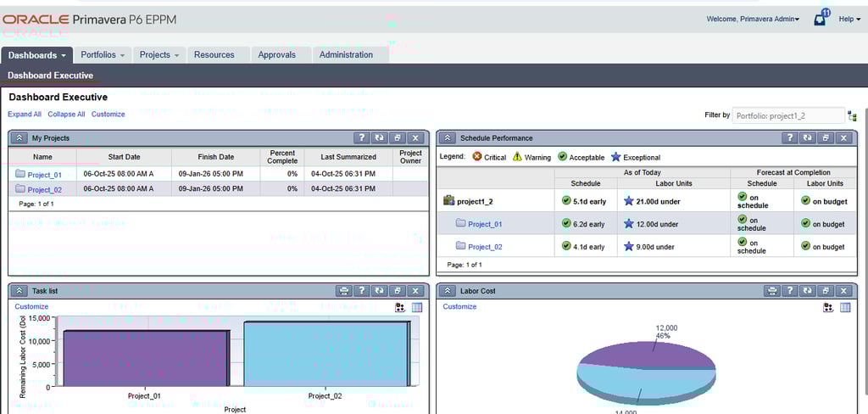Open Project_02 link in My Projects
868x414 pixels.
pyautogui.click(x=45, y=189)
